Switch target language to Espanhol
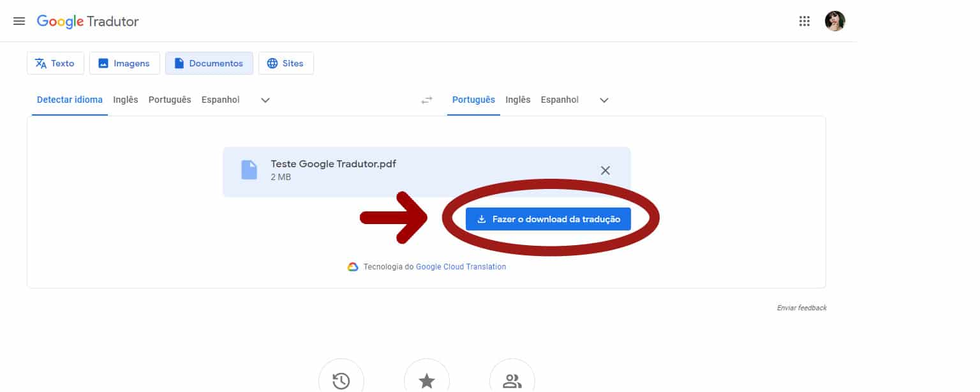The height and width of the screenshot is (392, 980). coord(560,100)
